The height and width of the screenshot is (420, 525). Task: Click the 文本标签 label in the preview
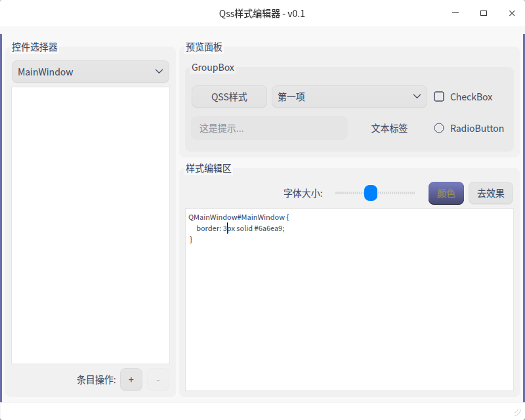[x=389, y=128]
